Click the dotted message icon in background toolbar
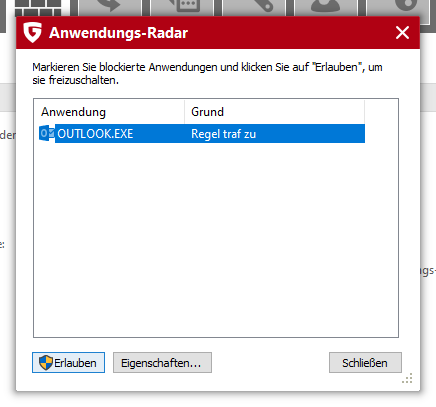 (x=186, y=6)
